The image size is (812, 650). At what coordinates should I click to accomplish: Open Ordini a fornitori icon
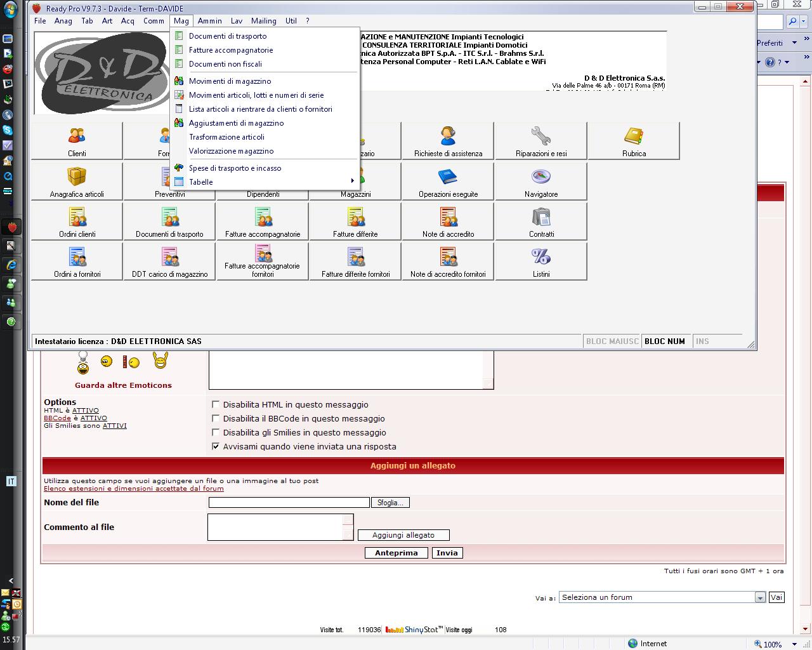(x=77, y=262)
